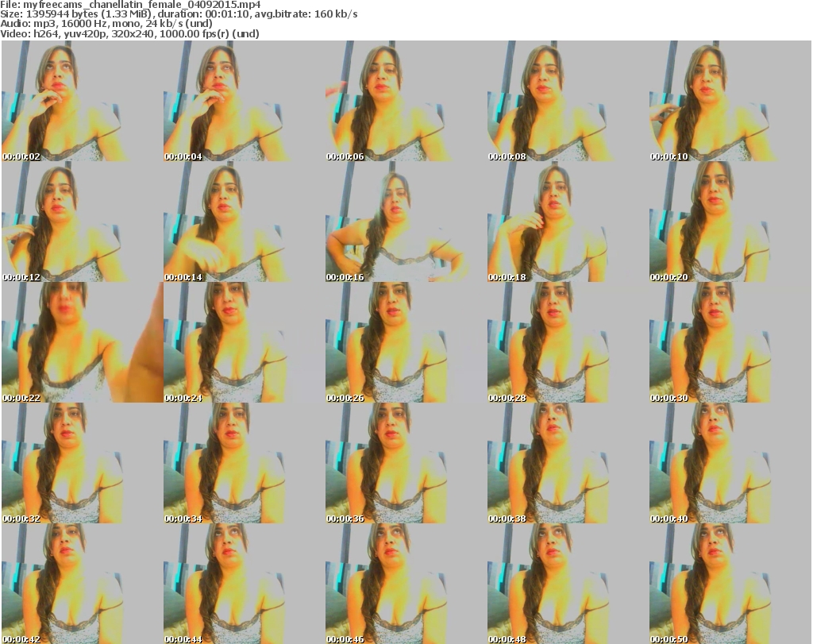Open the frame stamped 00:00:18
Viewport: 813px width, 644px height.
(x=568, y=222)
